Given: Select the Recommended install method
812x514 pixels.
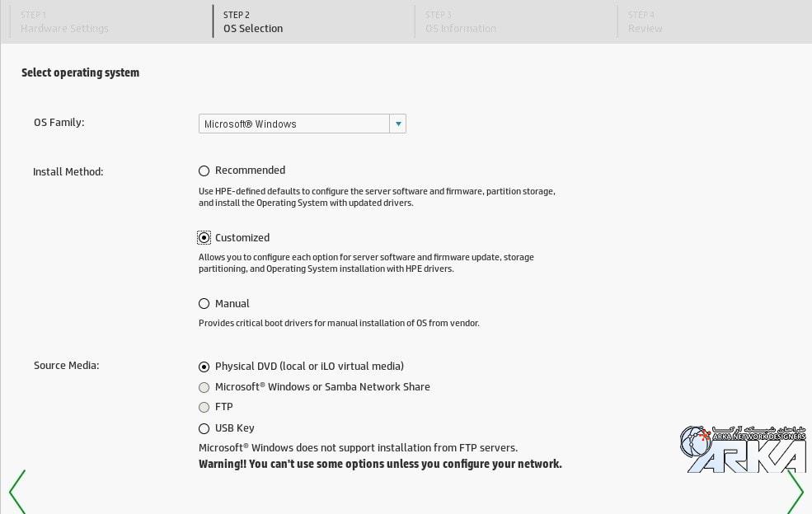Looking at the screenshot, I should [204, 171].
